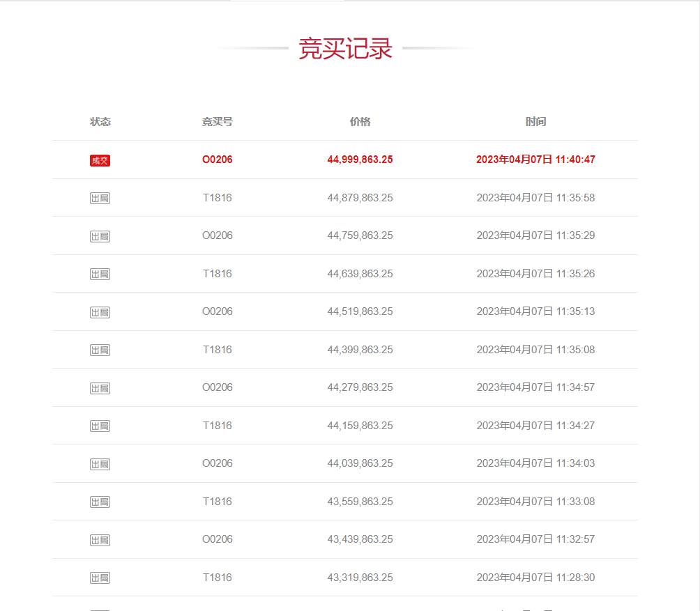Click the 出局 badge for price 43,559,863.25
The image size is (700, 611).
[x=100, y=502]
